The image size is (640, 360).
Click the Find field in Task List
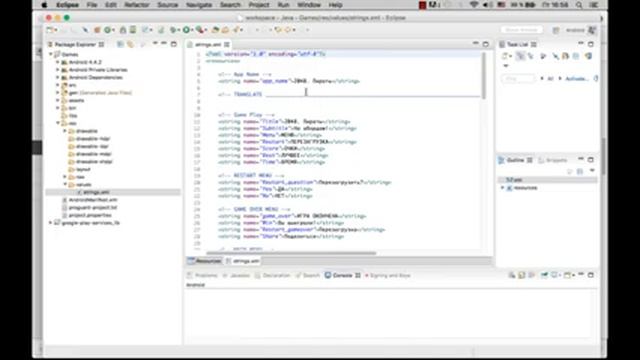(x=518, y=78)
